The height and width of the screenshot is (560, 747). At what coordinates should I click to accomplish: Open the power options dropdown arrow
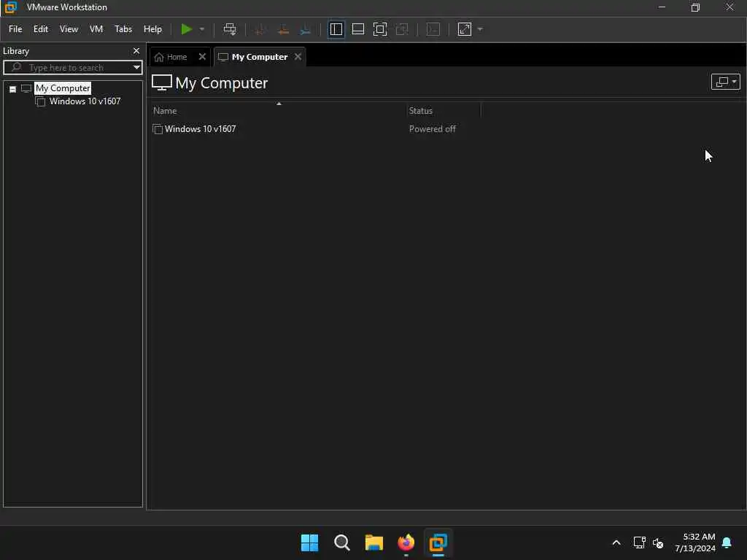click(202, 29)
